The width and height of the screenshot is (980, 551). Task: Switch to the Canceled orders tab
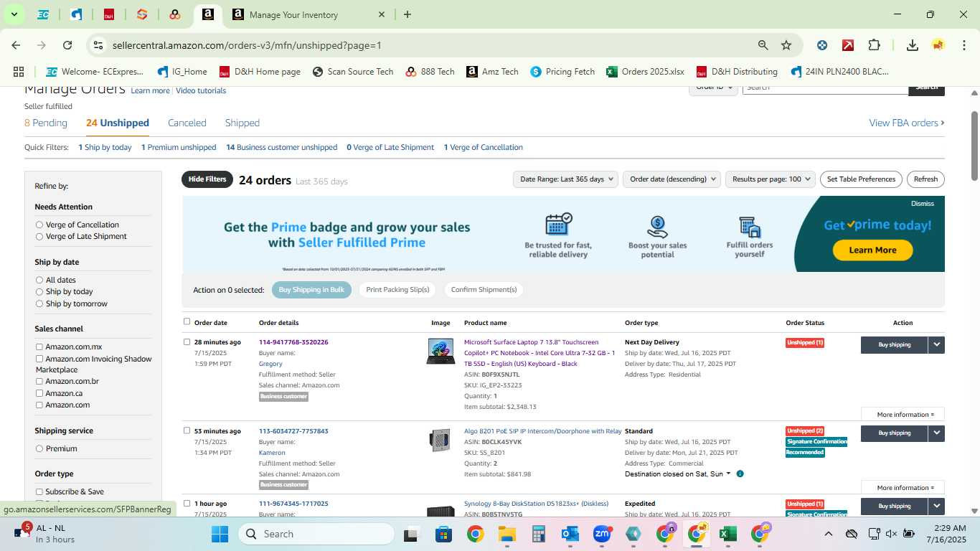[x=187, y=123]
